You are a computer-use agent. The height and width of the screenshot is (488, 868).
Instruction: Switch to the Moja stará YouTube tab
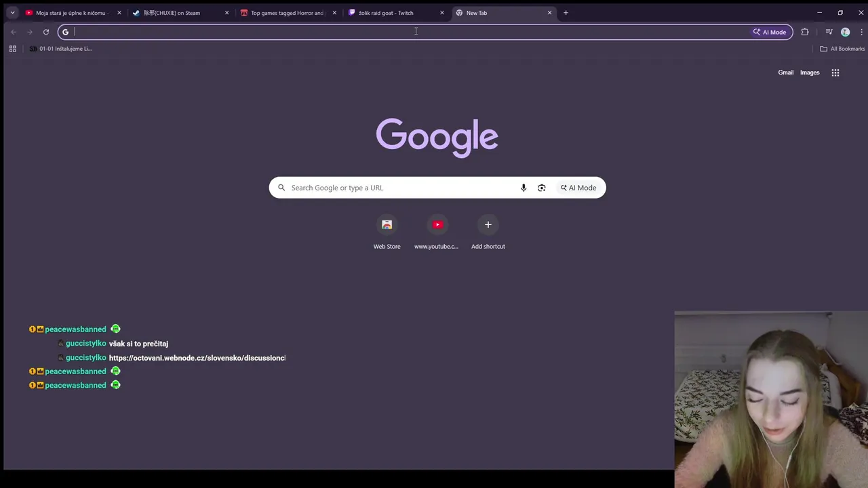[71, 12]
